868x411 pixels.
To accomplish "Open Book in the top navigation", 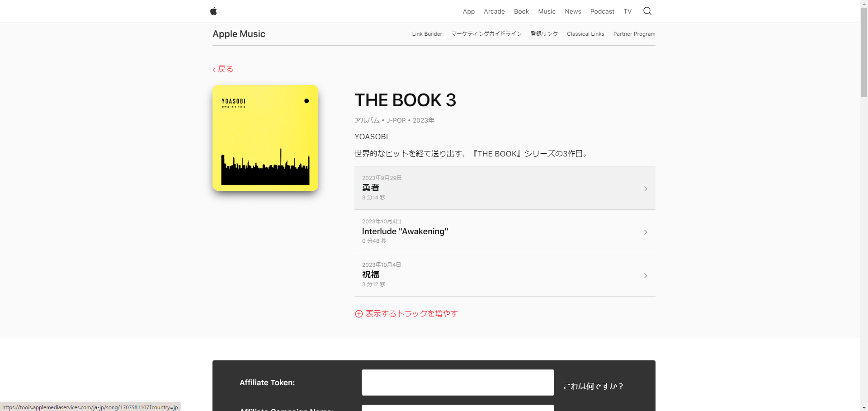I will coord(521,11).
